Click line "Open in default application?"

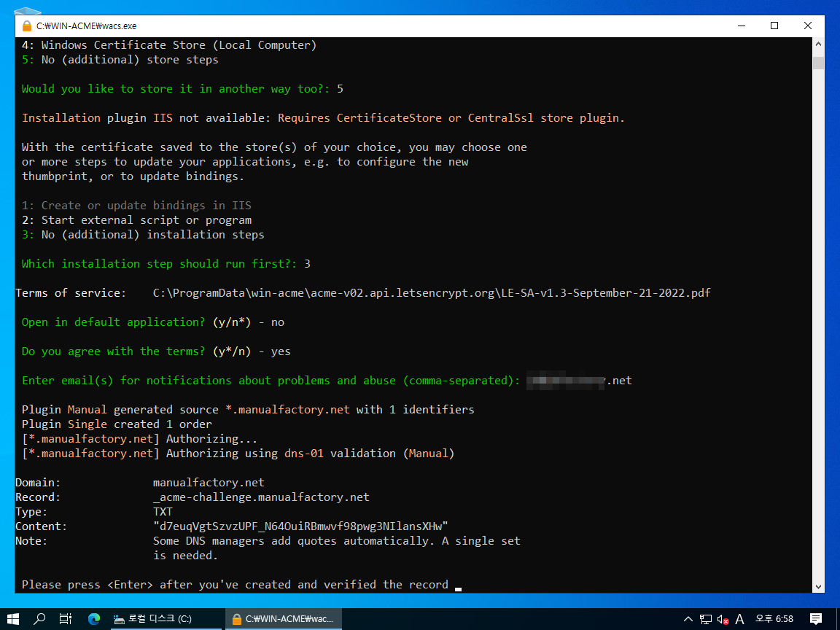(x=153, y=322)
